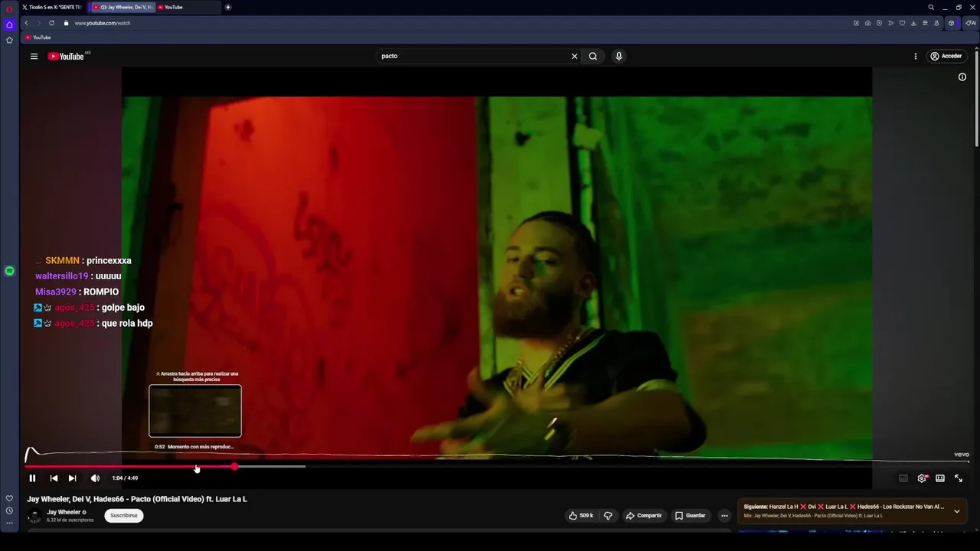Open more actions below the video
The width and height of the screenshot is (980, 551).
click(x=724, y=516)
